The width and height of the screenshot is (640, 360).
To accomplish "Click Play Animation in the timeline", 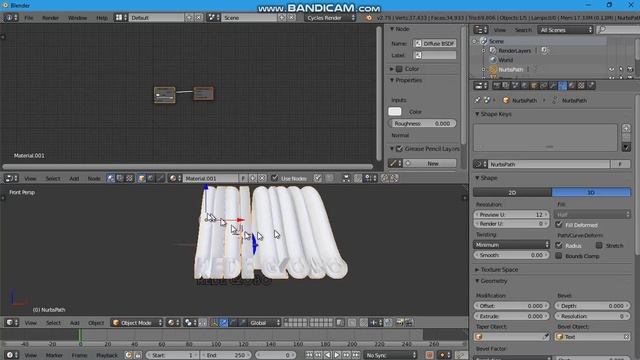I will pyautogui.click(x=337, y=355).
